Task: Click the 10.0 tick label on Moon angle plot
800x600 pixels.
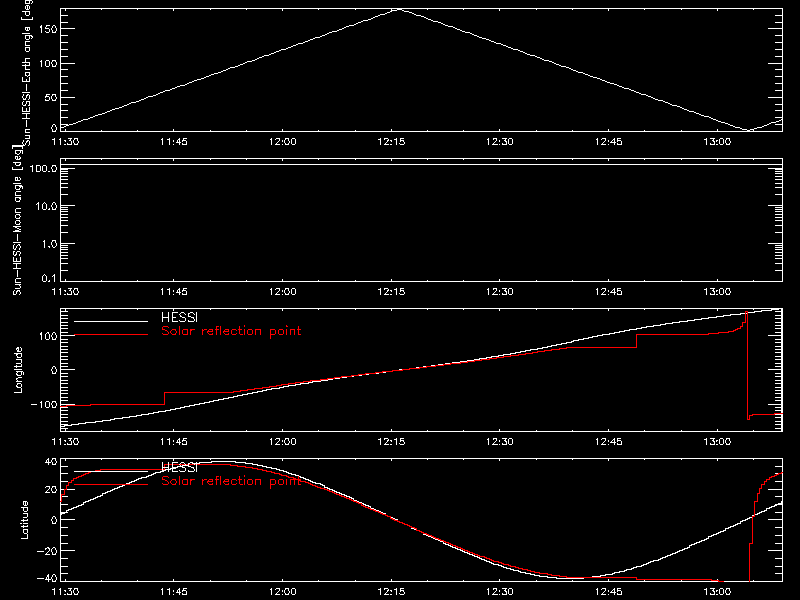Action: (46, 206)
